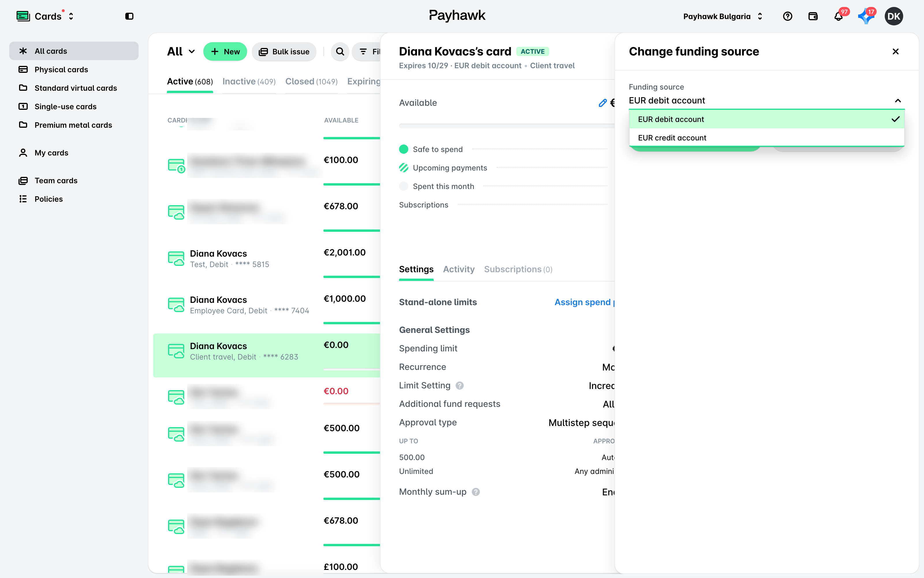The image size is (924, 578).
Task: Open the help question mark icon
Action: 787,16
